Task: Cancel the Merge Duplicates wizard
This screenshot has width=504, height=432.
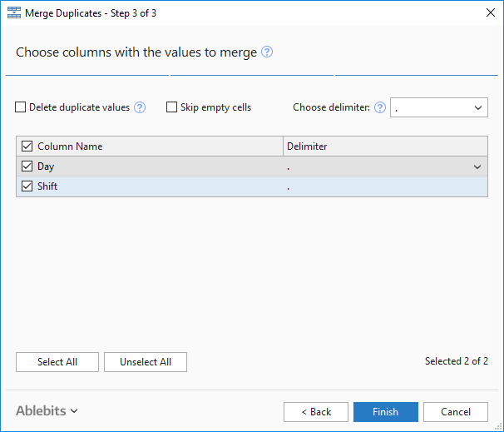Action: tap(456, 412)
